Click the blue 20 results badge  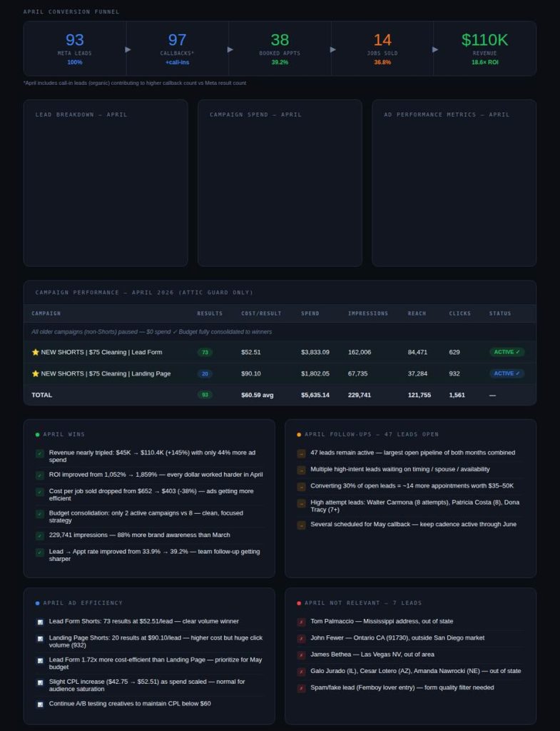tap(205, 374)
